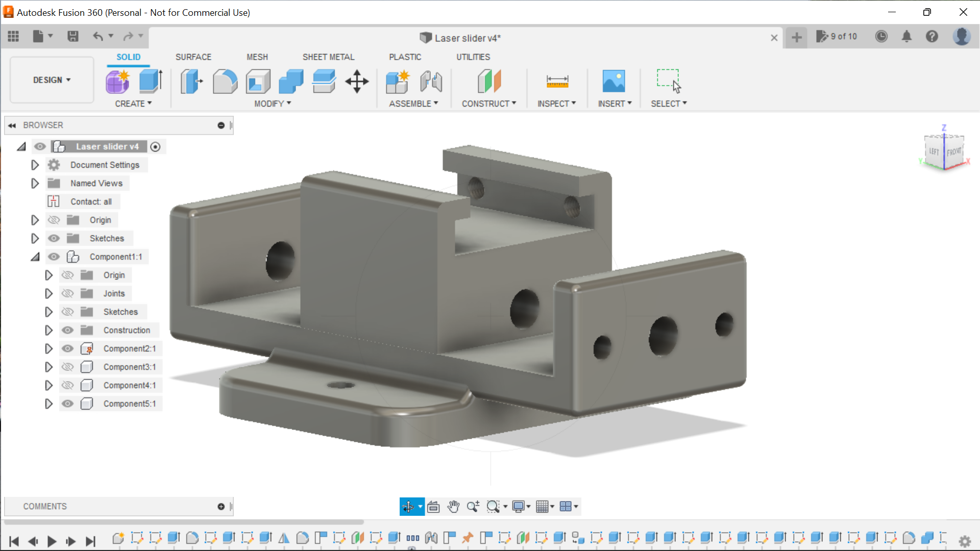Jump to the timeline end
980x551 pixels.
90,541
